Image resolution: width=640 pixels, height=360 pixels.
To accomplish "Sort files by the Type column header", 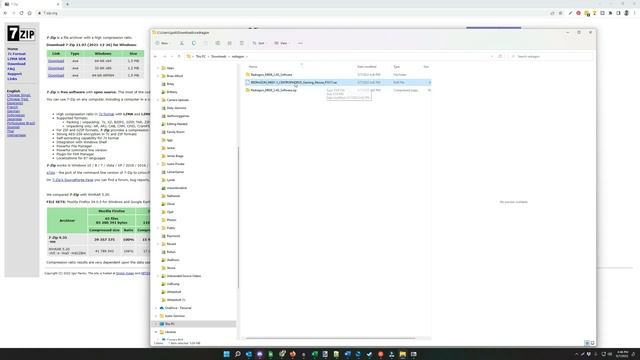I will point(396,67).
